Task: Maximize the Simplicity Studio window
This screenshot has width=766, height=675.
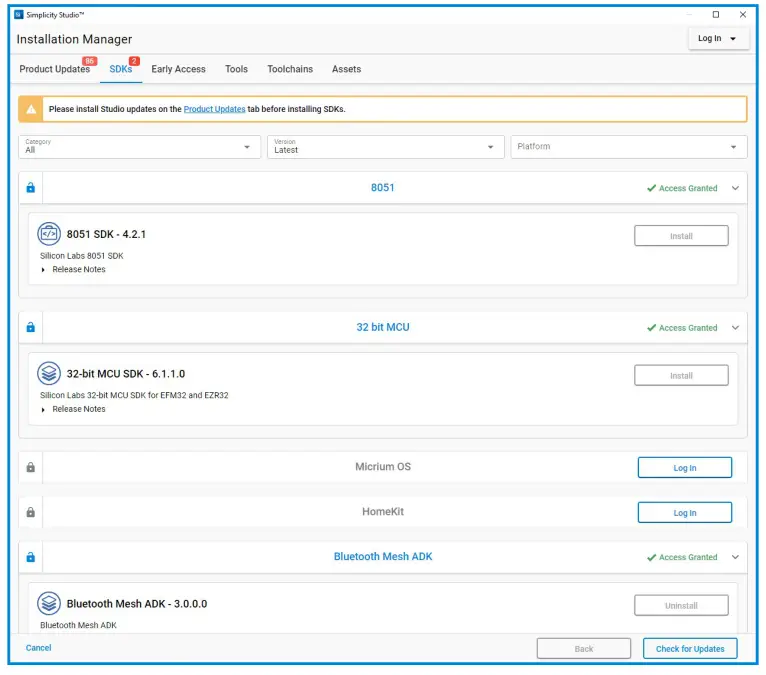Action: (x=716, y=15)
